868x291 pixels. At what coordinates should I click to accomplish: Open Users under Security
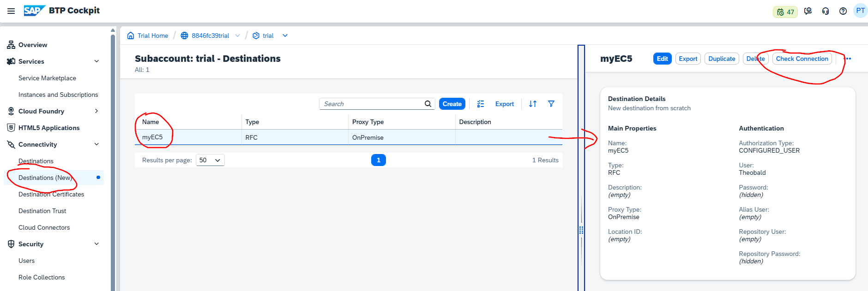pyautogui.click(x=26, y=261)
